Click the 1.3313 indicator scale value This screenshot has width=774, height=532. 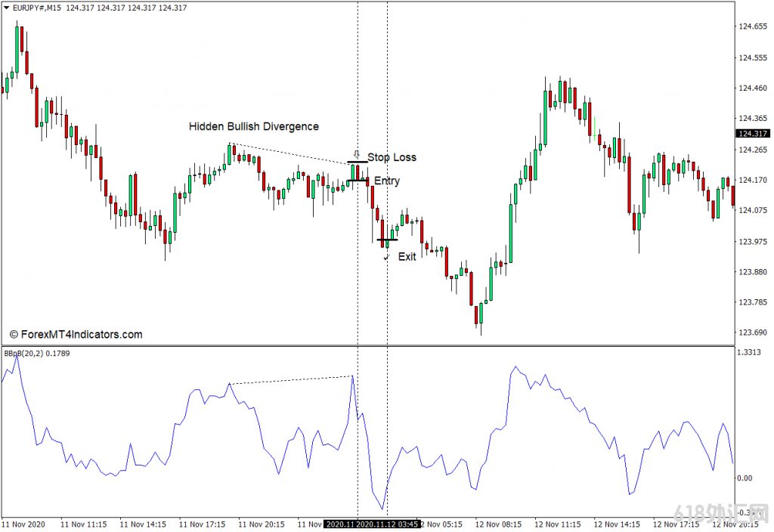751,352
